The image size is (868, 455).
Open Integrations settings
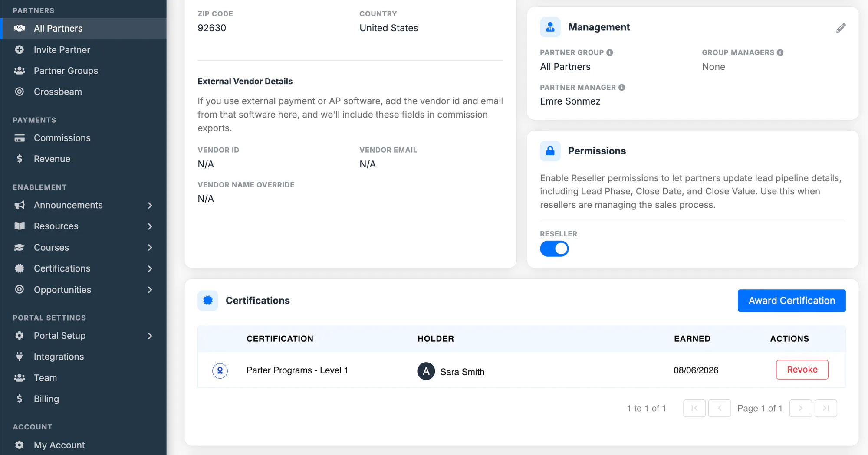(83, 357)
